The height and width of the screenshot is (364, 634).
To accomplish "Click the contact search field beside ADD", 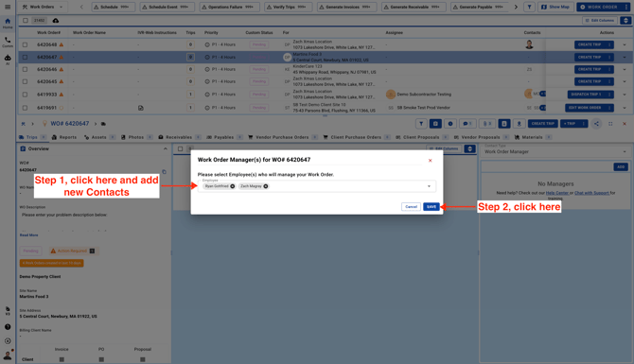I will [547, 166].
